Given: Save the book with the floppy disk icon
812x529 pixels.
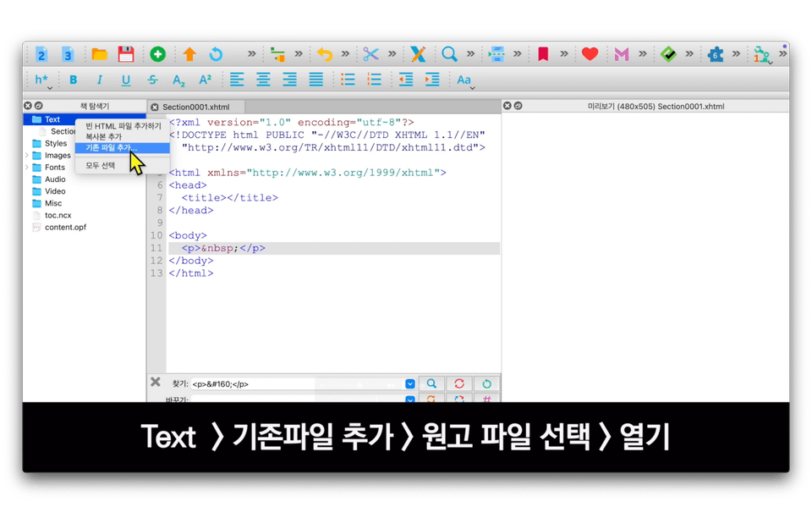Looking at the screenshot, I should 126,54.
